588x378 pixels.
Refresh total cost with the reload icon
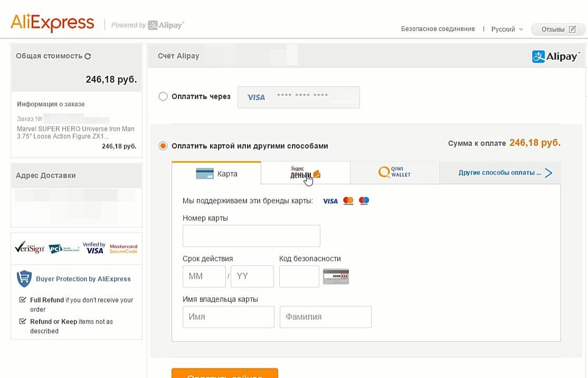coord(88,56)
